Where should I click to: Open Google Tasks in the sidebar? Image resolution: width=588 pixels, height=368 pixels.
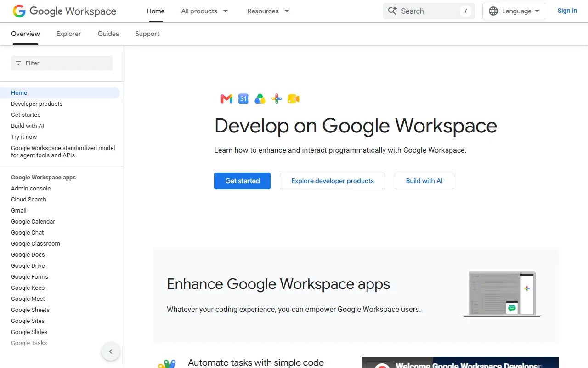(x=29, y=343)
